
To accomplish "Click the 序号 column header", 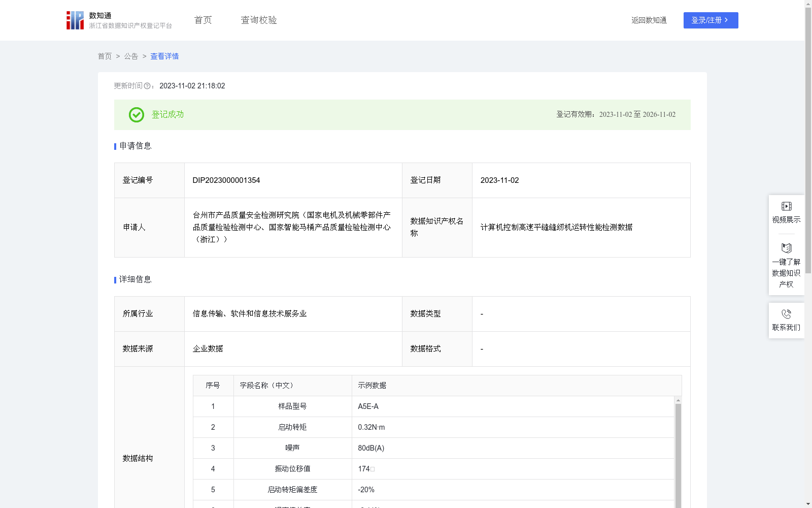I will coord(213,386).
